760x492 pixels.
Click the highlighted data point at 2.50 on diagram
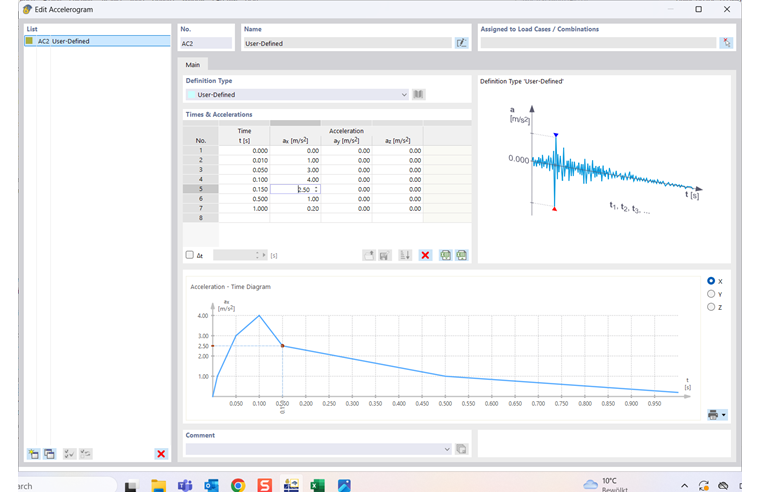tap(283, 346)
